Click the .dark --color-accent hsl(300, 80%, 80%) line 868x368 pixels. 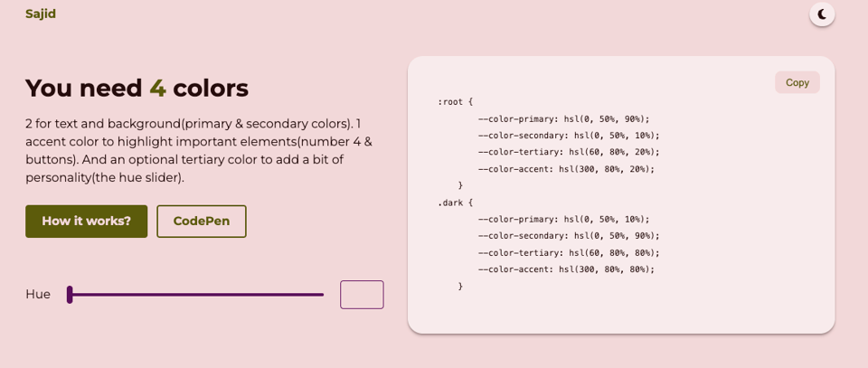(x=566, y=269)
